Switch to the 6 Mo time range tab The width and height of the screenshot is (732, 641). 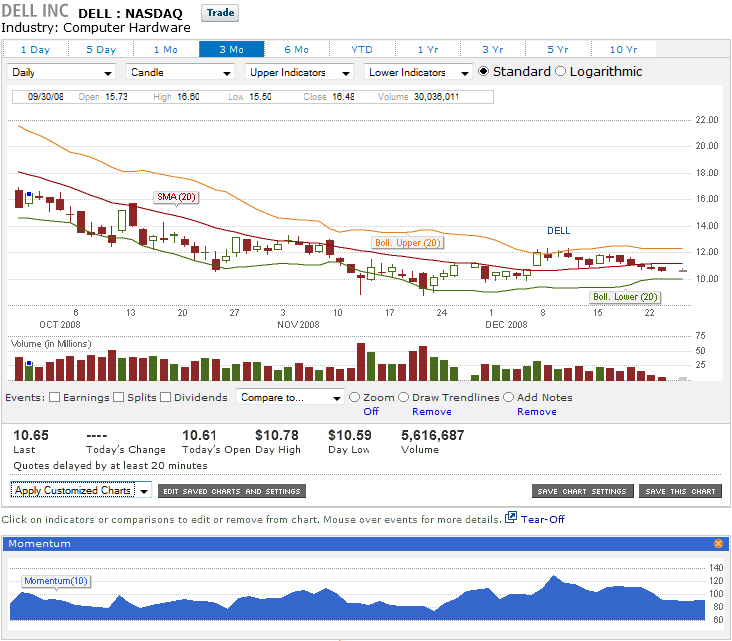(296, 49)
